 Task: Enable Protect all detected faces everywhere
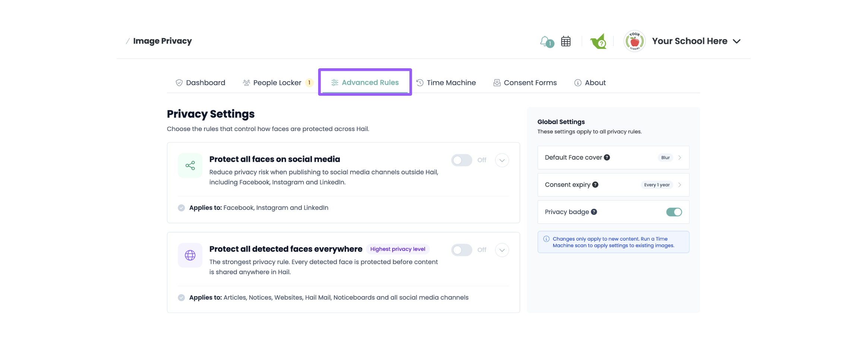(x=462, y=250)
